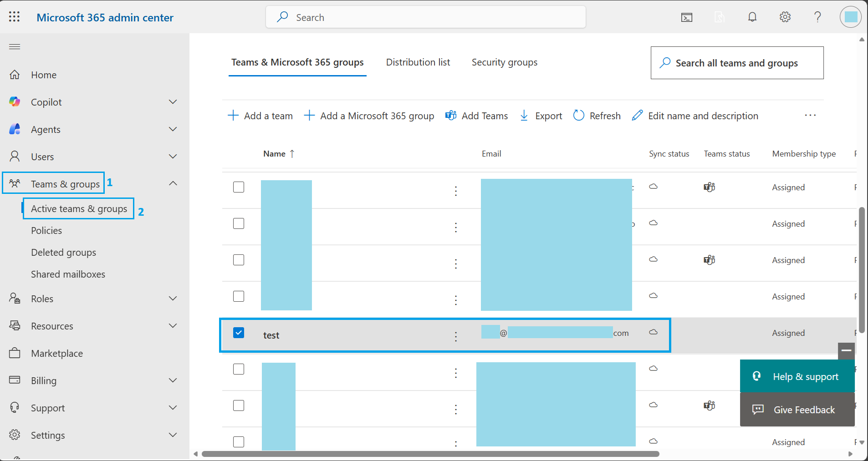Open the Help & support button
The width and height of the screenshot is (868, 461).
(x=797, y=376)
